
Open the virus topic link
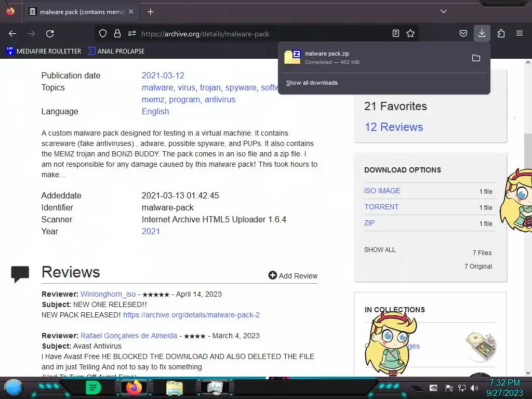(187, 87)
